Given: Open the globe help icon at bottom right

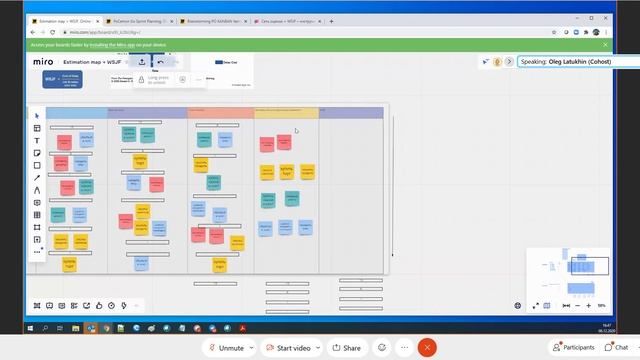Looking at the screenshot, I should [518, 305].
